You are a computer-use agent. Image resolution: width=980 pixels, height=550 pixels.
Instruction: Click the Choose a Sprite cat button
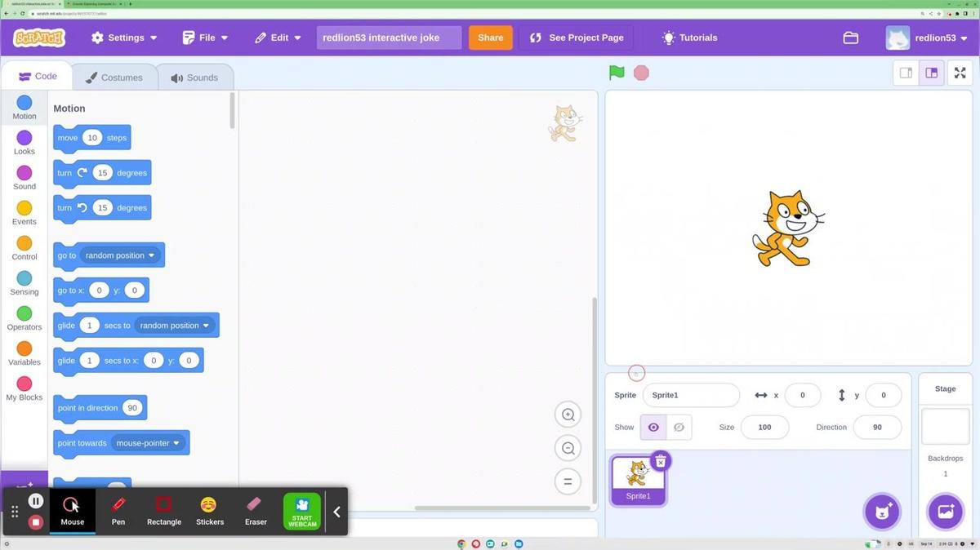(882, 512)
